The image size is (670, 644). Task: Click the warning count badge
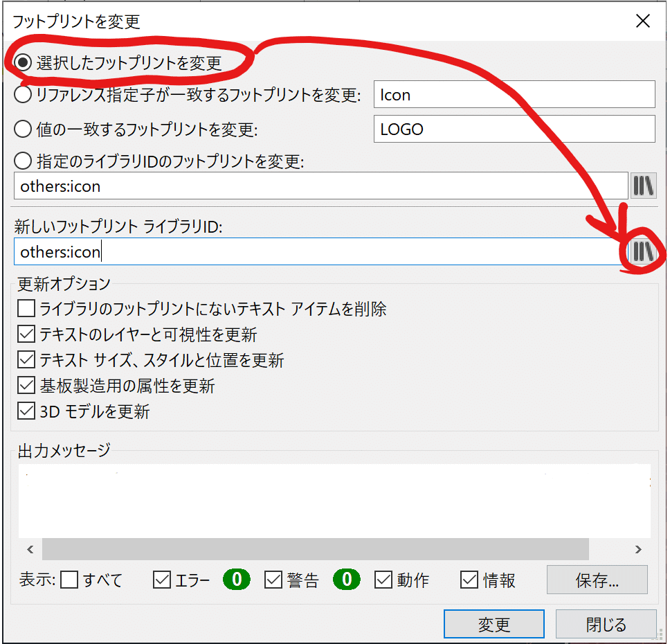click(347, 580)
